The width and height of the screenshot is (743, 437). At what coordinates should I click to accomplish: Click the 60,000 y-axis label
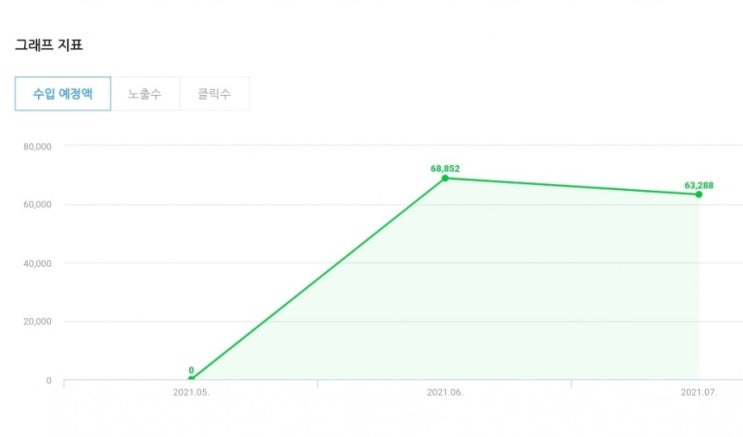(38, 205)
